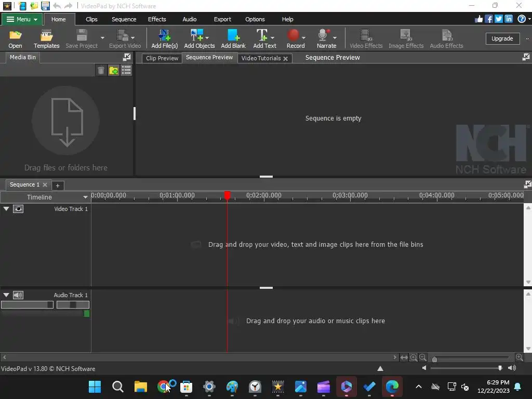Collapse Audio Track 1 triangle
The height and width of the screenshot is (399, 532).
click(x=6, y=295)
